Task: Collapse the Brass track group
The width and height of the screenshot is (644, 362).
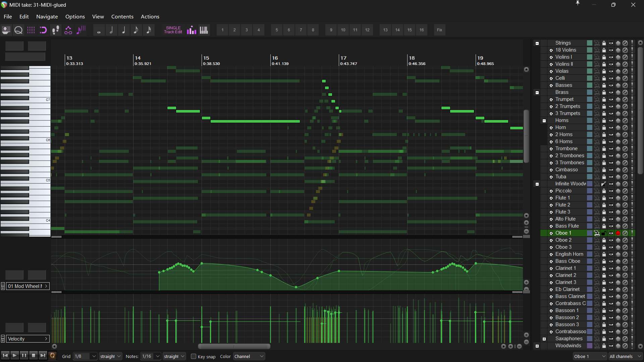Action: (537, 93)
